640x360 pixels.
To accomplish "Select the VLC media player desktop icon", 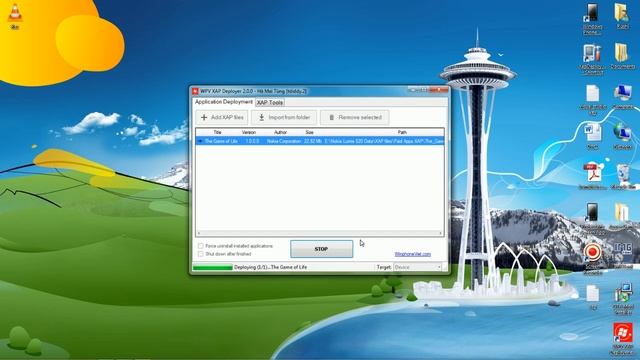I will coord(15,16).
